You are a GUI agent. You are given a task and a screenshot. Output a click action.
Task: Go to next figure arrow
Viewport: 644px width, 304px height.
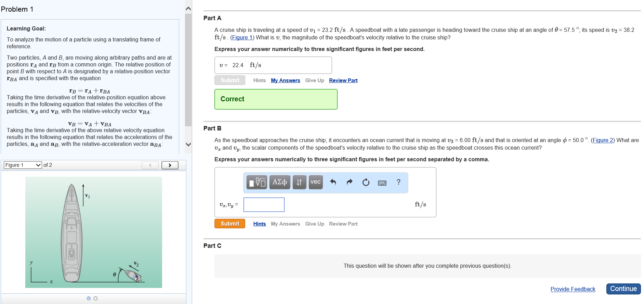point(170,165)
